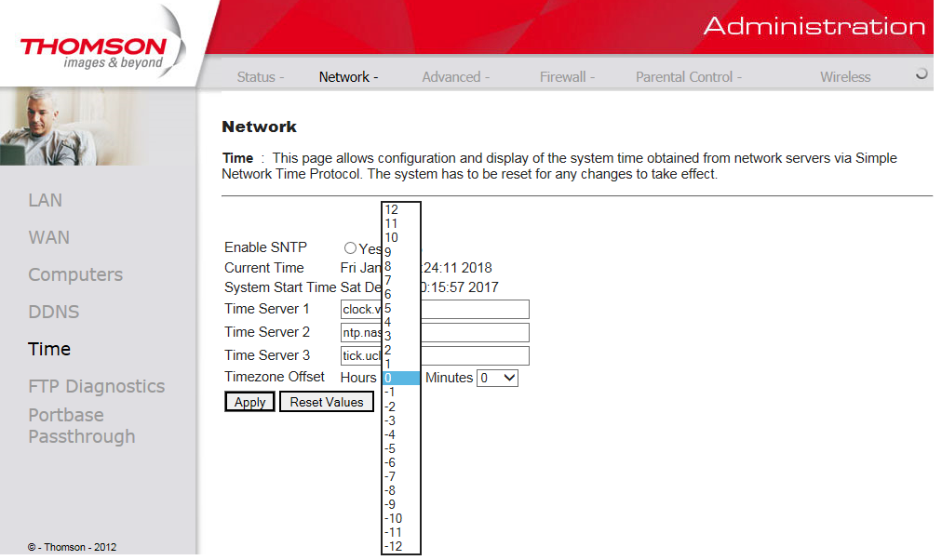Pick the highlighted 0 hour option
The image size is (942, 560).
click(x=401, y=378)
